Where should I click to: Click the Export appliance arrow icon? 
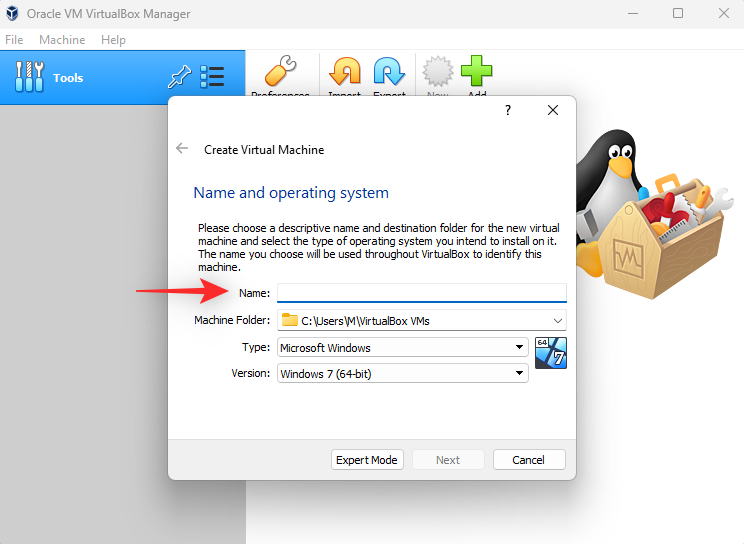[x=389, y=72]
